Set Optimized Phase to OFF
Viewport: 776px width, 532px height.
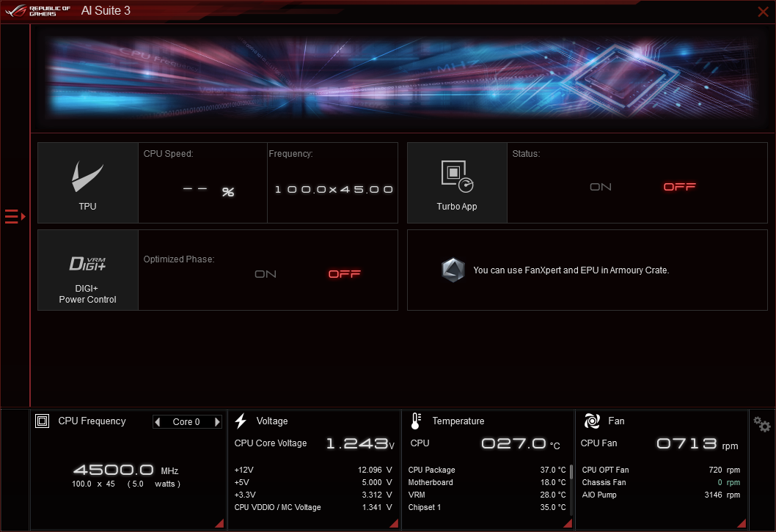345,274
